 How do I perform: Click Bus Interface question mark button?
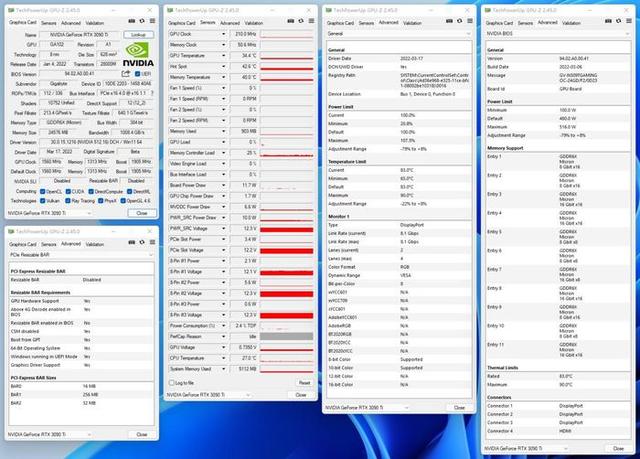pos(152,93)
